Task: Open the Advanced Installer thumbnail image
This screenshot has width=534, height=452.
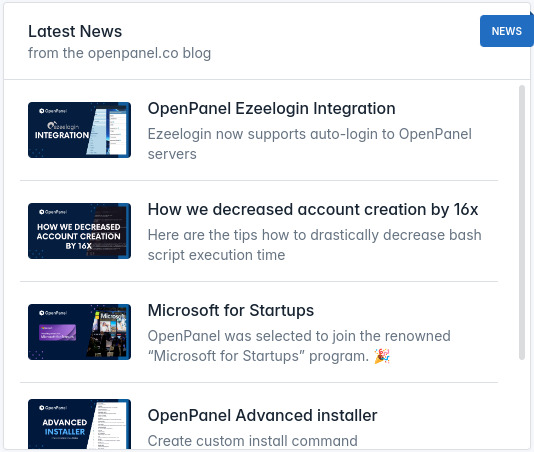Action: point(79,424)
